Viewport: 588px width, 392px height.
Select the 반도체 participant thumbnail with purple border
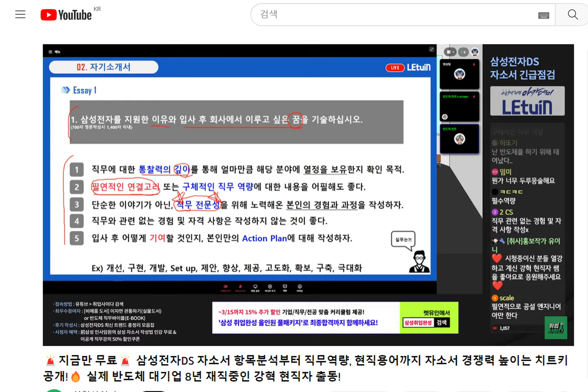point(459,139)
